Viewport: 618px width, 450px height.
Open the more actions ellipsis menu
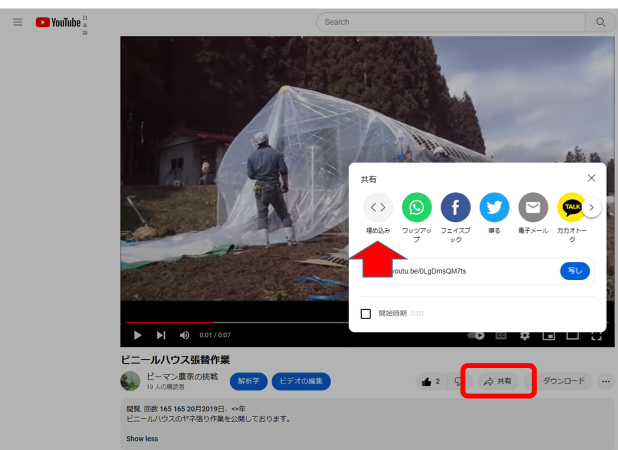607,381
